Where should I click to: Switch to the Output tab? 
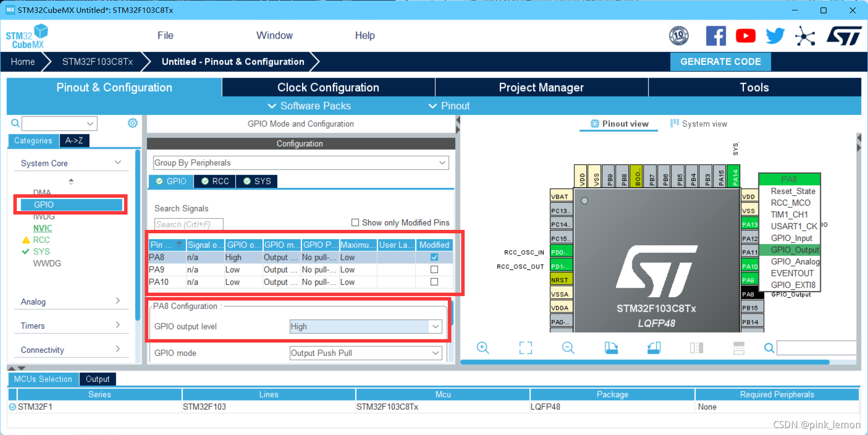click(x=97, y=379)
